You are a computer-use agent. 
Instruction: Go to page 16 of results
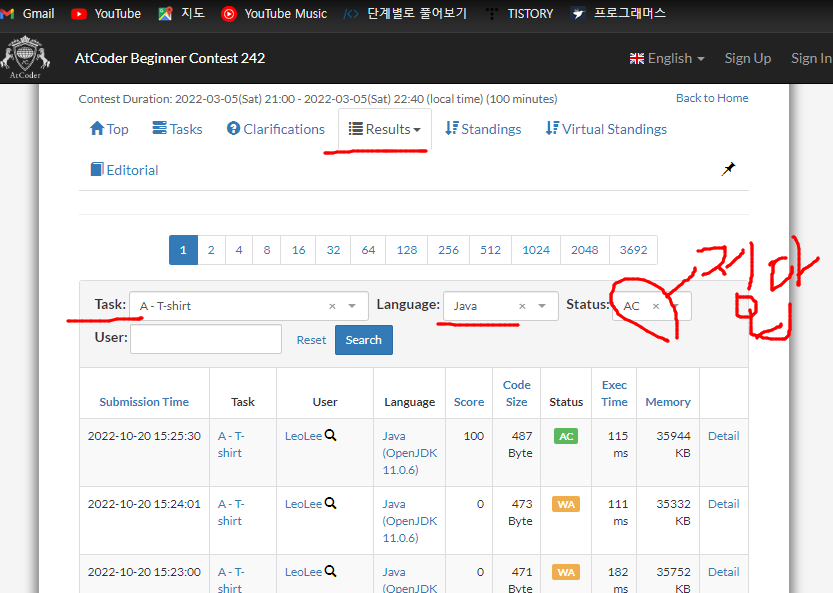click(x=299, y=250)
